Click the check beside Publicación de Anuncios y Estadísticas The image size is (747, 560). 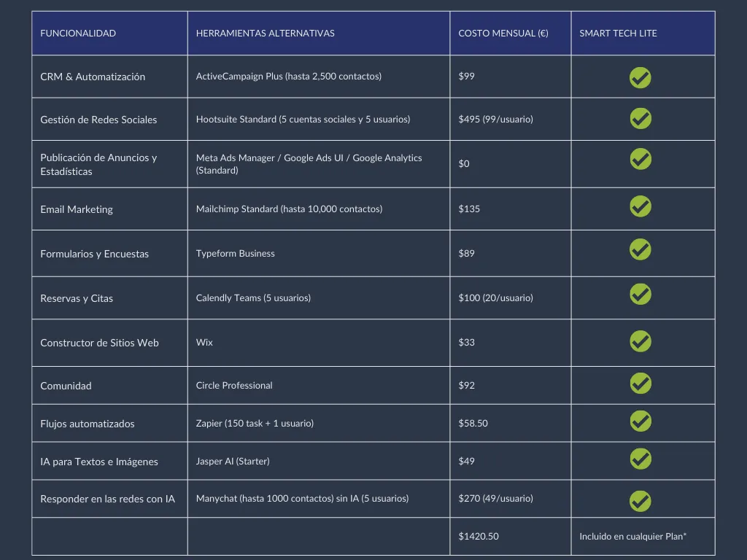pyautogui.click(x=640, y=159)
